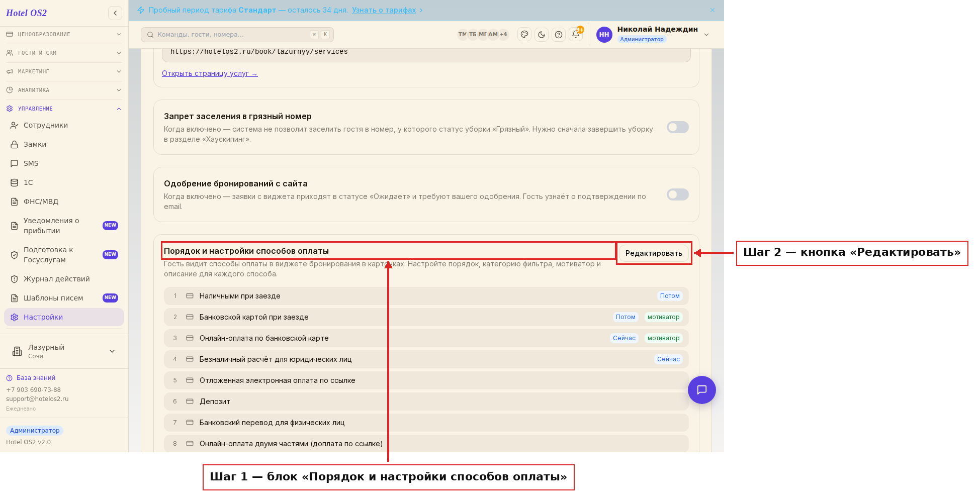Select Онлайн-оплата двумя частями row
980x502 pixels.
coord(426,444)
